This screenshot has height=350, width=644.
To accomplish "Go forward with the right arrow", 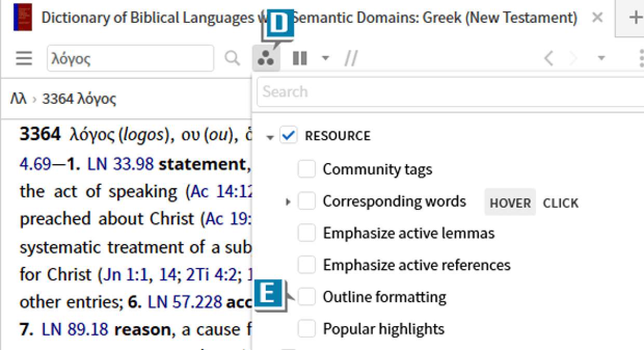I will coord(573,58).
